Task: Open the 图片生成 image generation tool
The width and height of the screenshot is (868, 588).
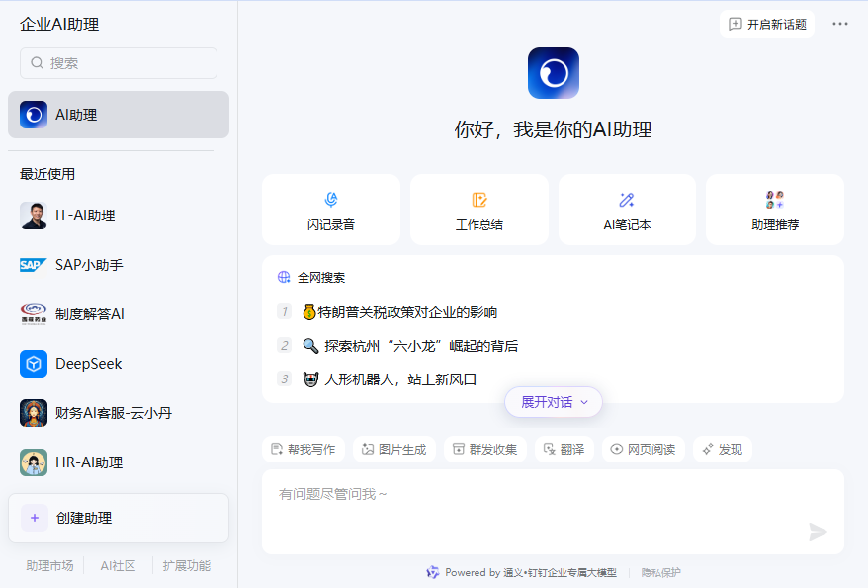Action: click(x=394, y=449)
